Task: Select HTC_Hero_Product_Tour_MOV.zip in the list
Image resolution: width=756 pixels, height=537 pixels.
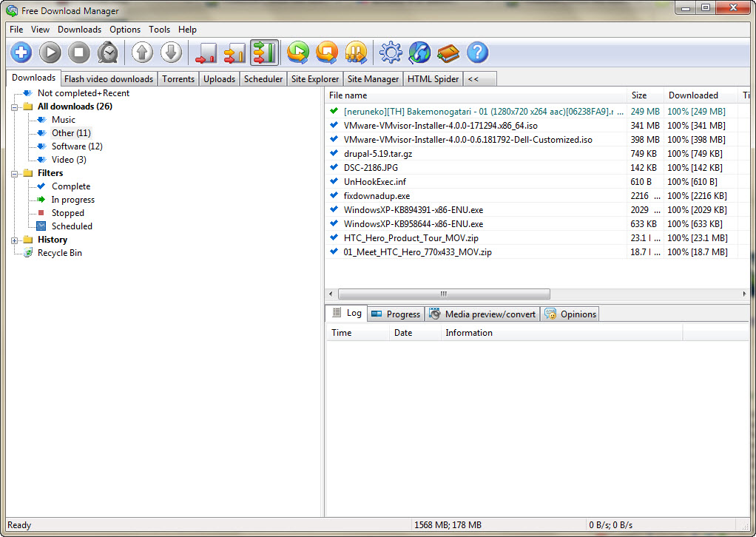Action: point(537,238)
